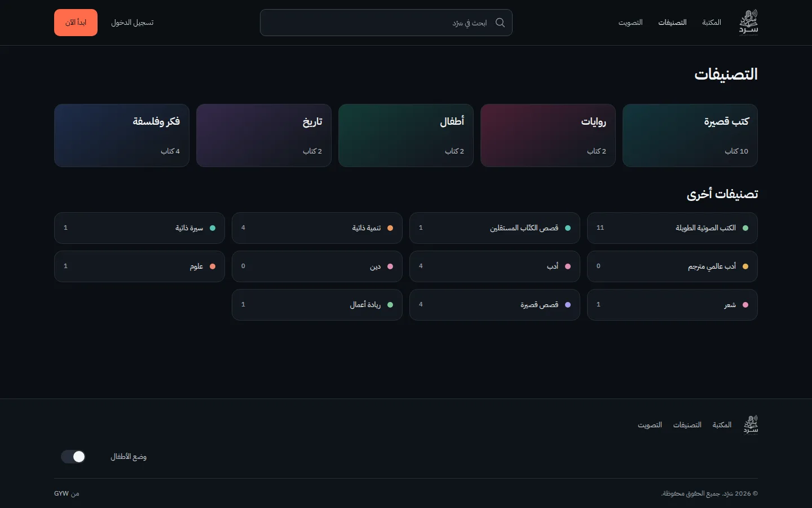This screenshot has height=508, width=812.
Task: Open التصويت in the top navigation
Action: point(630,23)
